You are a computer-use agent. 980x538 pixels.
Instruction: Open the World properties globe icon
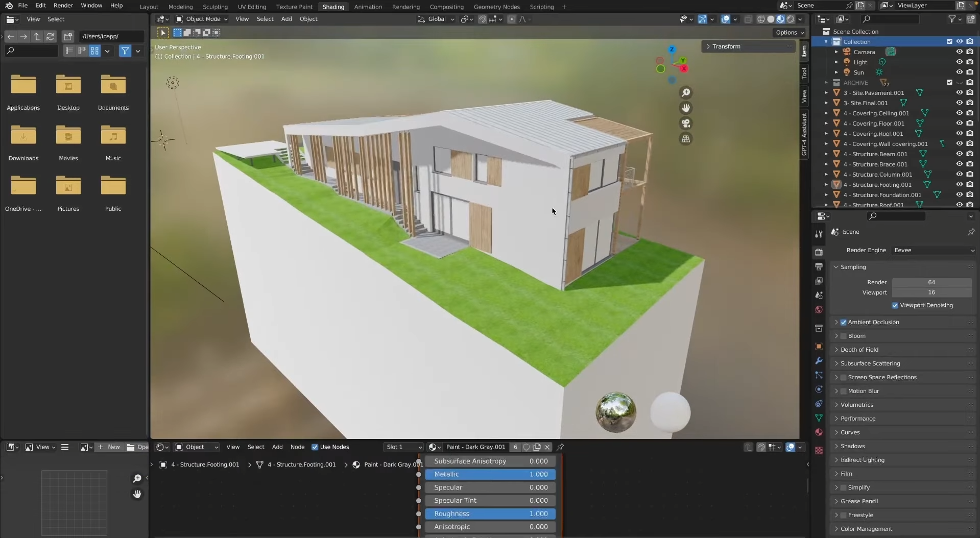(x=819, y=310)
